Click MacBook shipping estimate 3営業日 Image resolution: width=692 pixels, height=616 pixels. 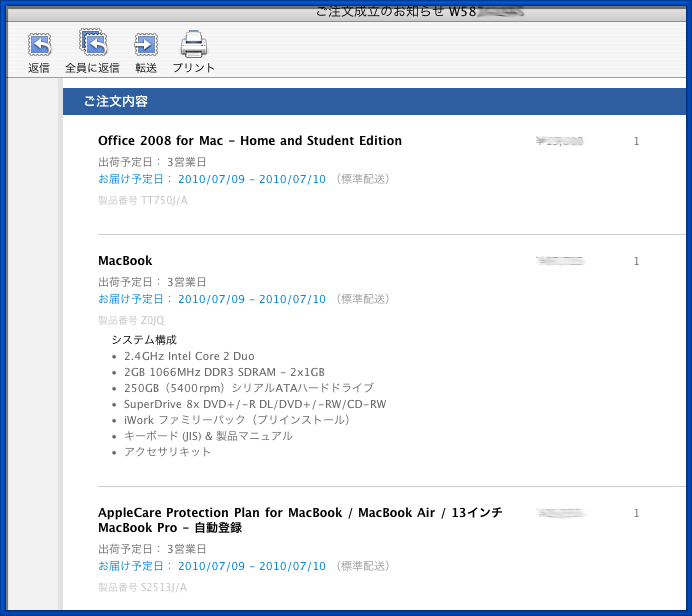click(187, 282)
